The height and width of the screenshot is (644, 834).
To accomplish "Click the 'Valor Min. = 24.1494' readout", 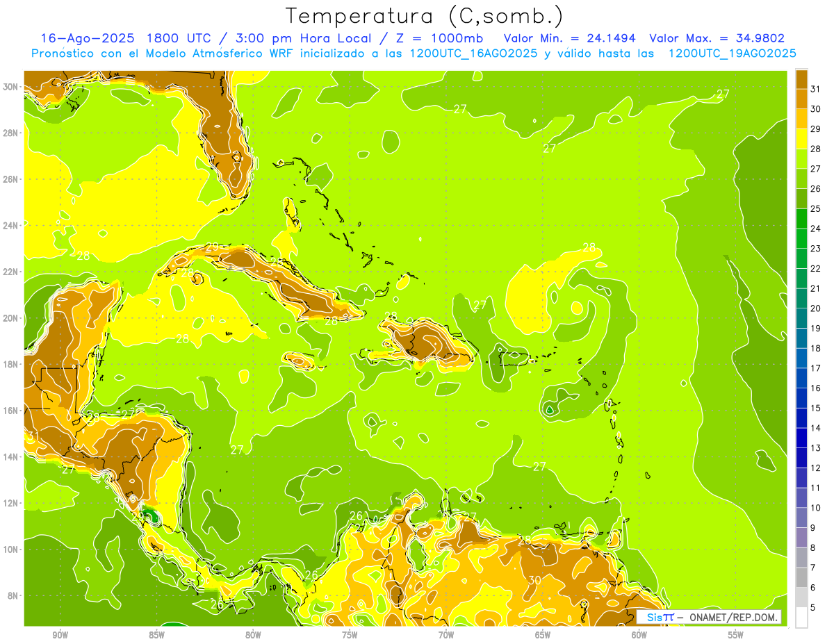I will click(569, 38).
